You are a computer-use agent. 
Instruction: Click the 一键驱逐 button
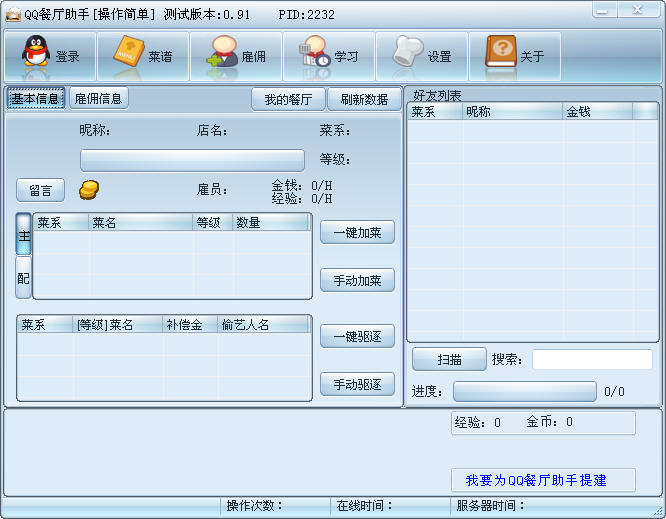(x=357, y=336)
